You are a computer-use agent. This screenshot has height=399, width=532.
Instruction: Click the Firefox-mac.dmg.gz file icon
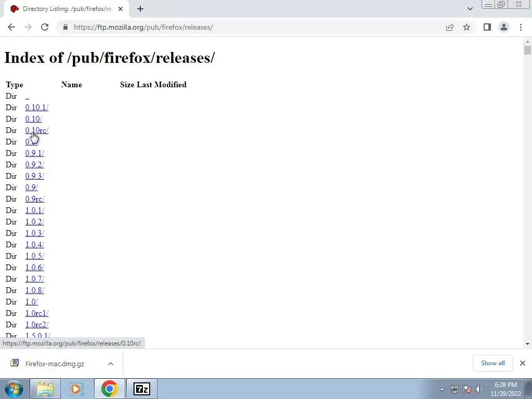15,363
